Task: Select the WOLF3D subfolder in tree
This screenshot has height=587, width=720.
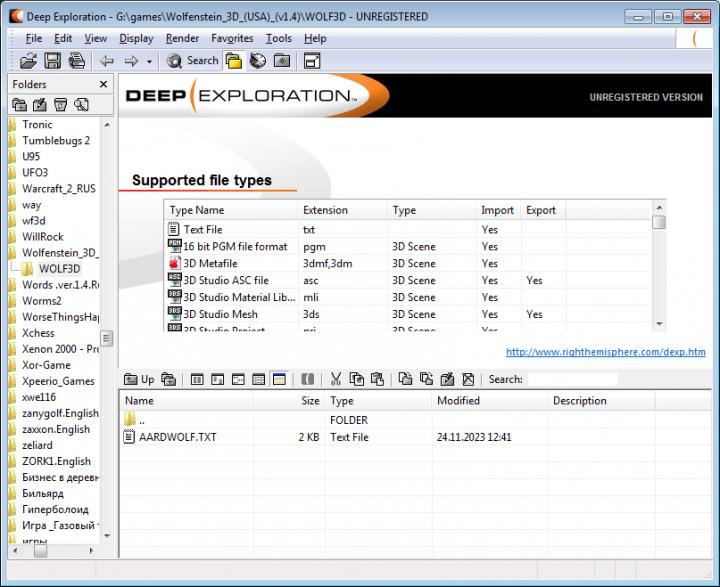Action: click(59, 269)
